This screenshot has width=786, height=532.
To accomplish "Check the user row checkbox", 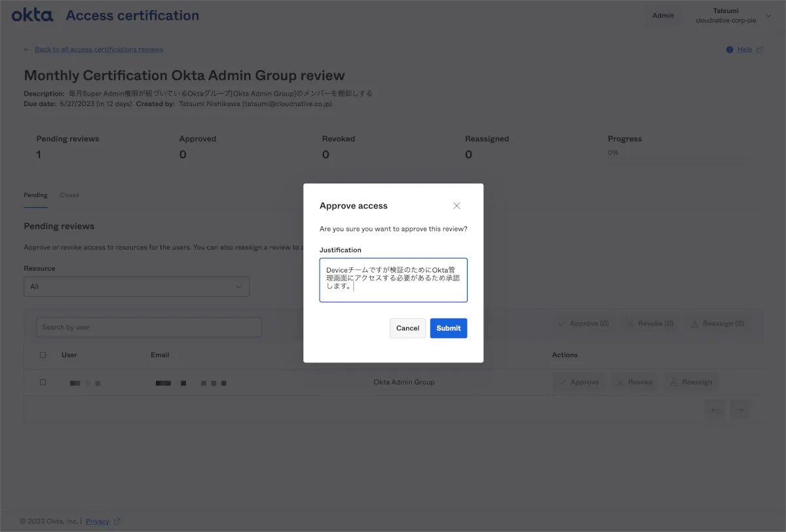I will 43,382.
